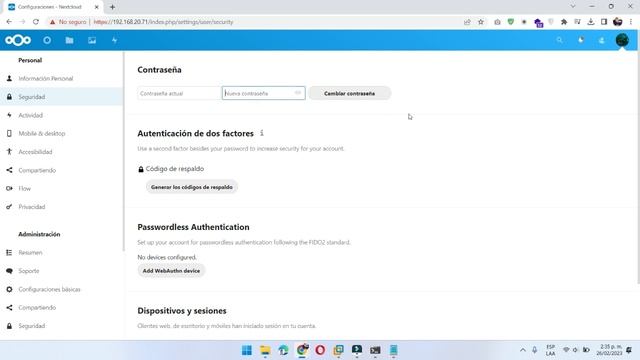Select Seguridad under Personal
This screenshot has height=360, width=640.
[x=61, y=97]
